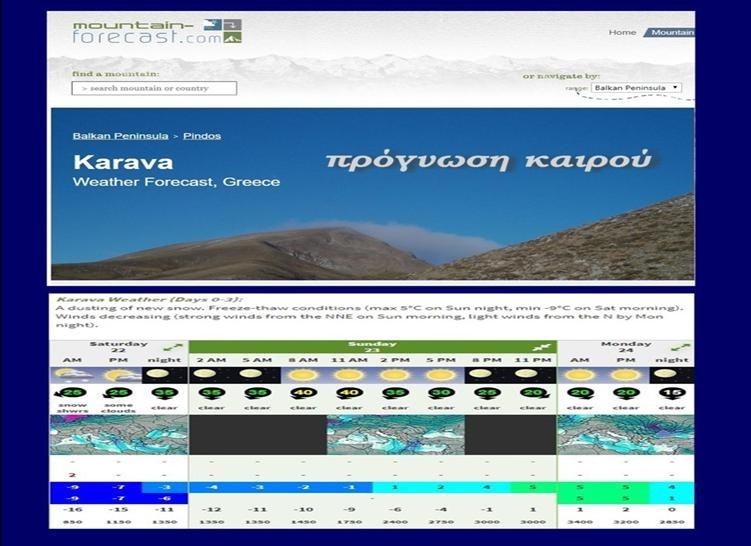This screenshot has width=751, height=546.
Task: Click Saturday night clear moon icon
Action: [164, 374]
